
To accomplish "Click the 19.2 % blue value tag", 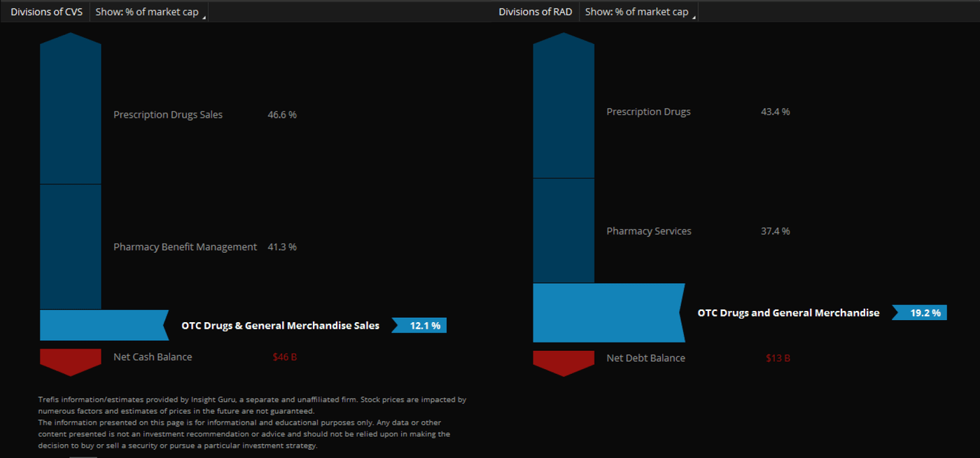I will pos(919,313).
